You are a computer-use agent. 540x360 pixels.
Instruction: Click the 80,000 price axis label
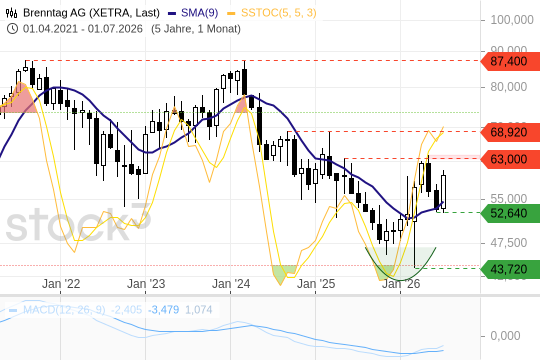509,86
